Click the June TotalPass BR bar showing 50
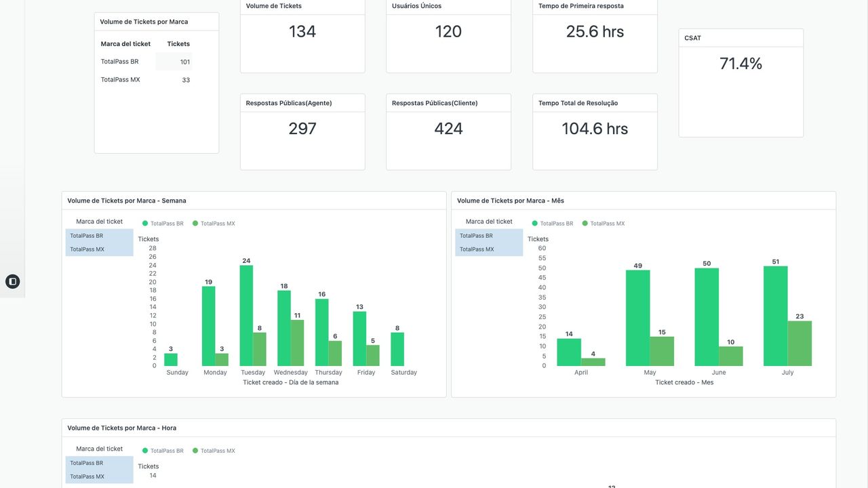 tap(707, 317)
